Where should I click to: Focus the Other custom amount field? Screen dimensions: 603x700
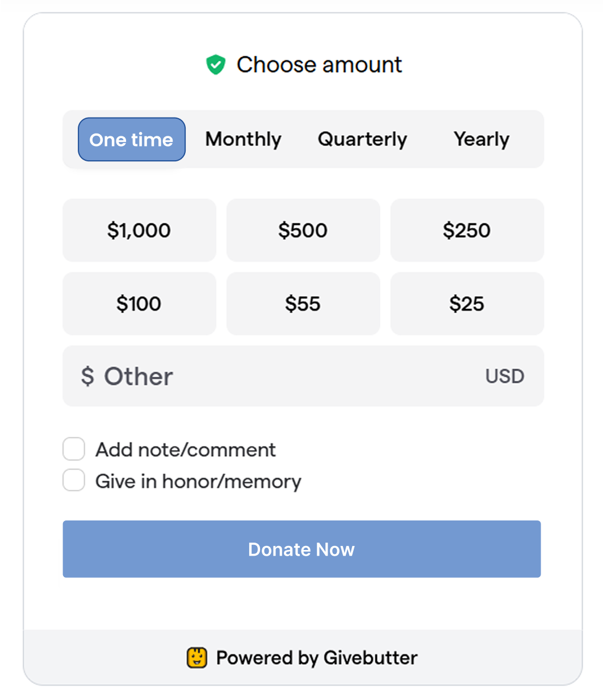(x=284, y=376)
